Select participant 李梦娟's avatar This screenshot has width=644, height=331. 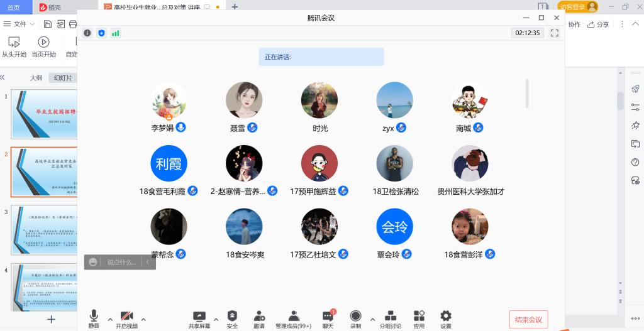[x=169, y=100]
